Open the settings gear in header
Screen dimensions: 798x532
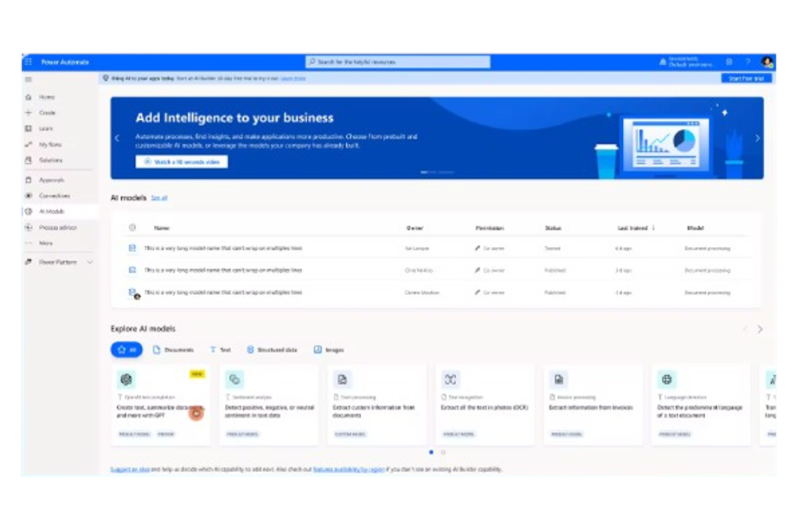coord(729,62)
